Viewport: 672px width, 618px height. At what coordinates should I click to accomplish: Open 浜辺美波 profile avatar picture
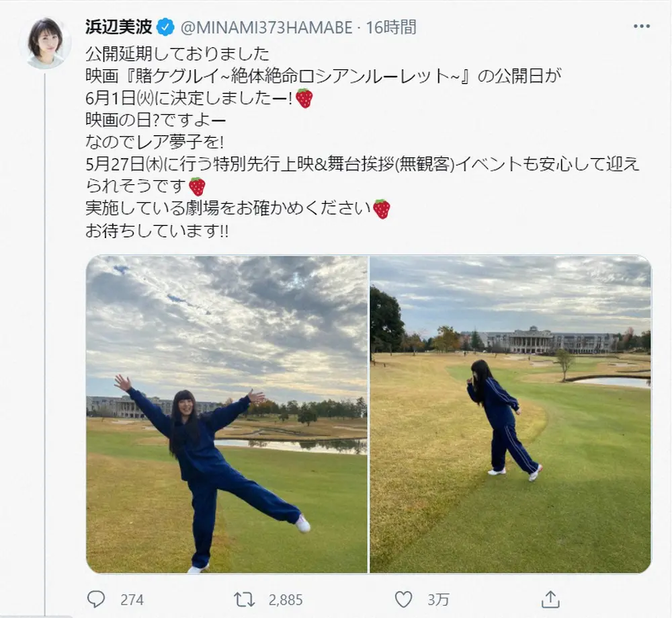tap(46, 43)
